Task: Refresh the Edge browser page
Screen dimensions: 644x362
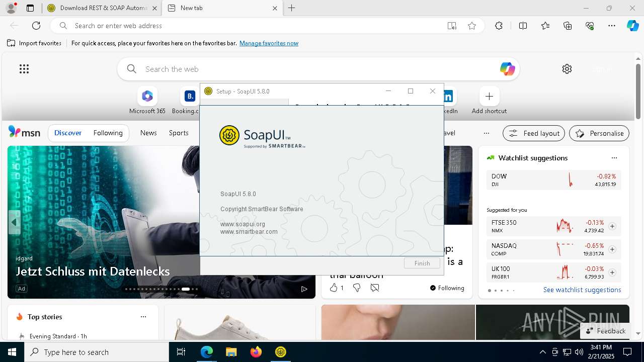Action: (x=36, y=26)
